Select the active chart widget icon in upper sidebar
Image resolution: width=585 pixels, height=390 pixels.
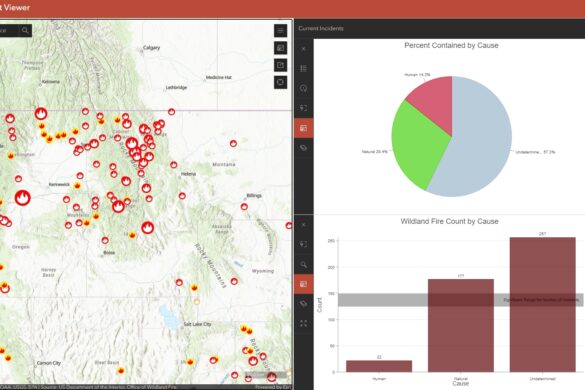coord(303,128)
